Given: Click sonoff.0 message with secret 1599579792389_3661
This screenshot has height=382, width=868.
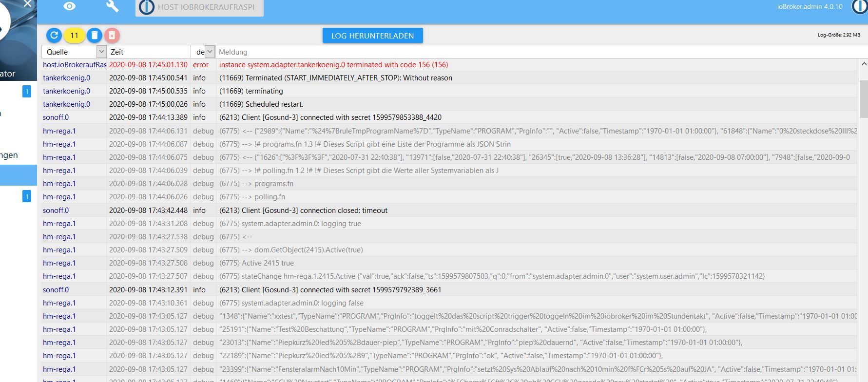Looking at the screenshot, I should click(x=330, y=289).
